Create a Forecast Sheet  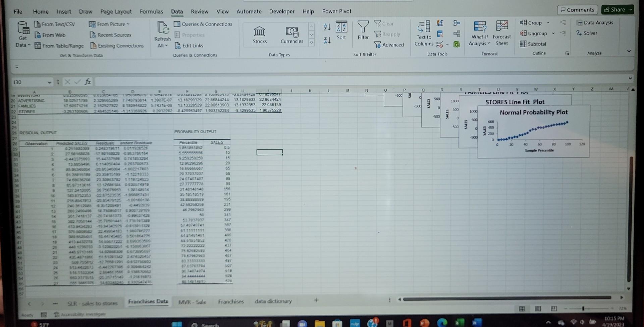click(x=502, y=34)
